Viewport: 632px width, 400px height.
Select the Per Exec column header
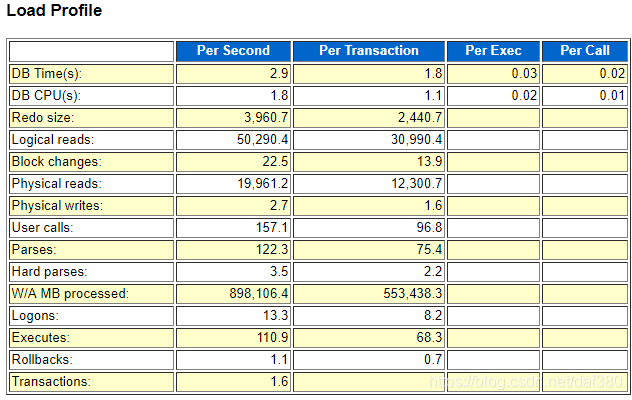click(x=493, y=51)
